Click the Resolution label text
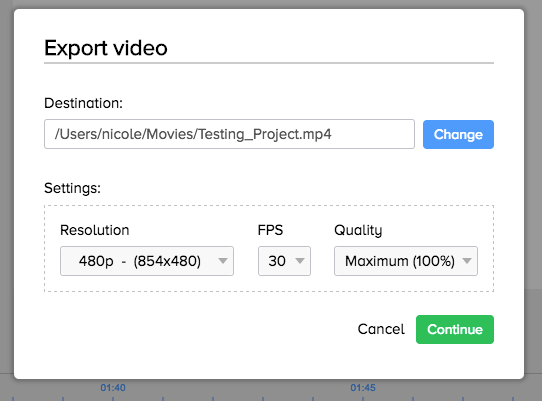The height and width of the screenshot is (401, 542). pos(95,230)
